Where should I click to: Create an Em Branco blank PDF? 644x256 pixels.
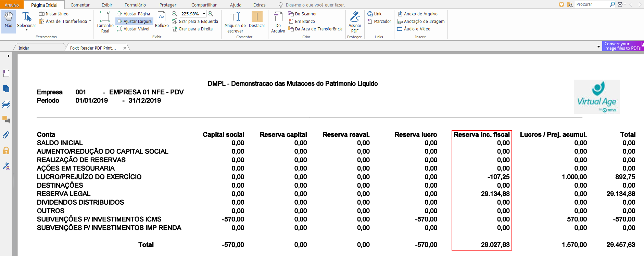coord(302,22)
